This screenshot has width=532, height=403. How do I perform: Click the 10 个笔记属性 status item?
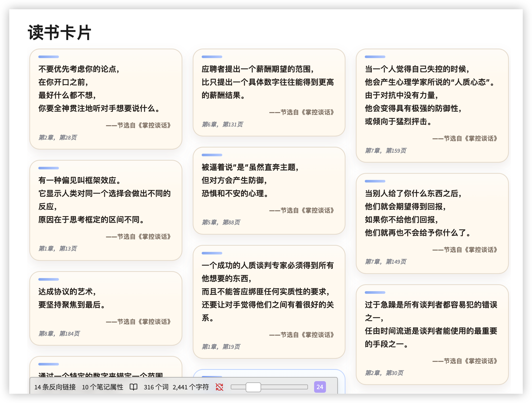pos(103,387)
